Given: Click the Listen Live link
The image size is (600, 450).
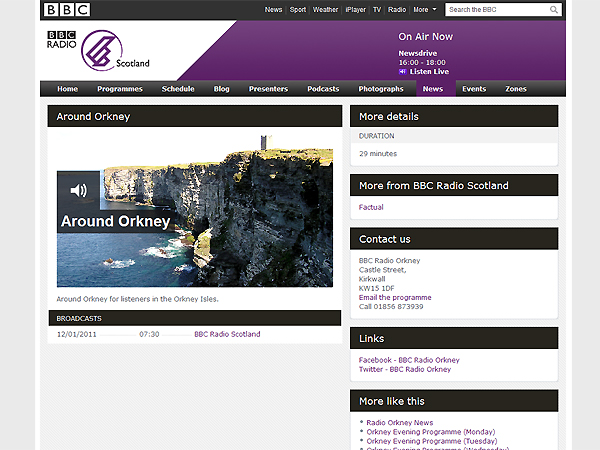Looking at the screenshot, I should tap(429, 72).
